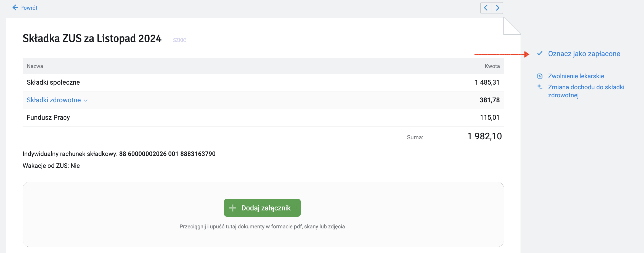The width and height of the screenshot is (644, 253).
Task: Go back using the Powrót link
Action: click(25, 8)
